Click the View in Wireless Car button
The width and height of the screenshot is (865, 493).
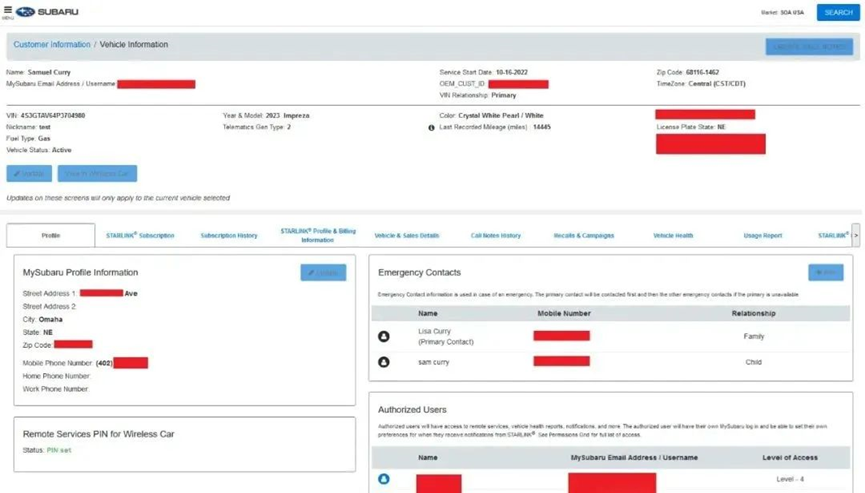coord(97,174)
